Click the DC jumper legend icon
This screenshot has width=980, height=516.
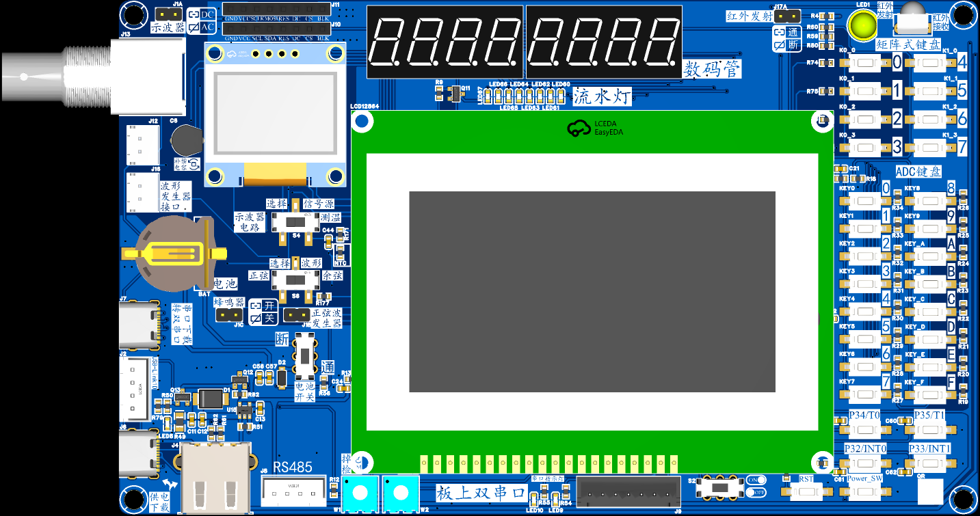(x=193, y=14)
